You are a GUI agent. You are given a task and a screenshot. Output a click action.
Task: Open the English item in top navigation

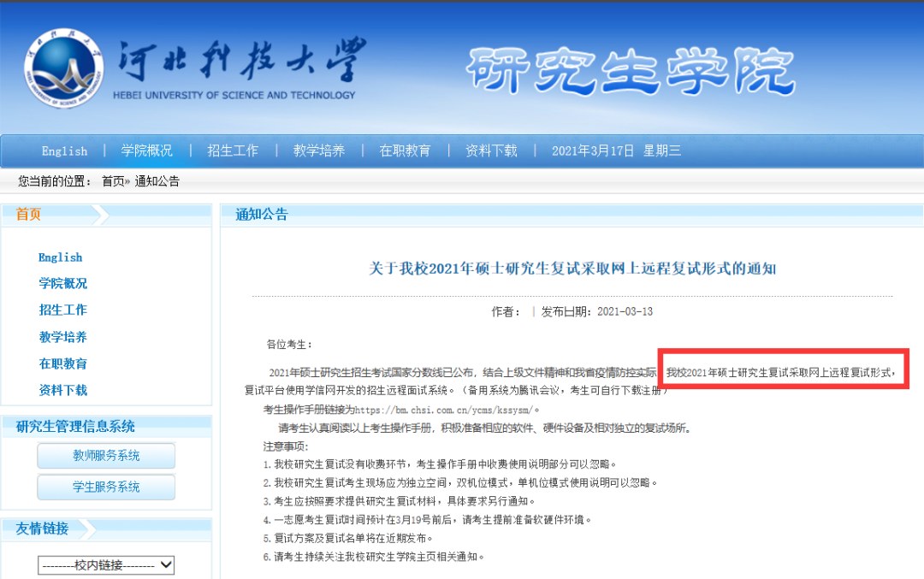[64, 151]
